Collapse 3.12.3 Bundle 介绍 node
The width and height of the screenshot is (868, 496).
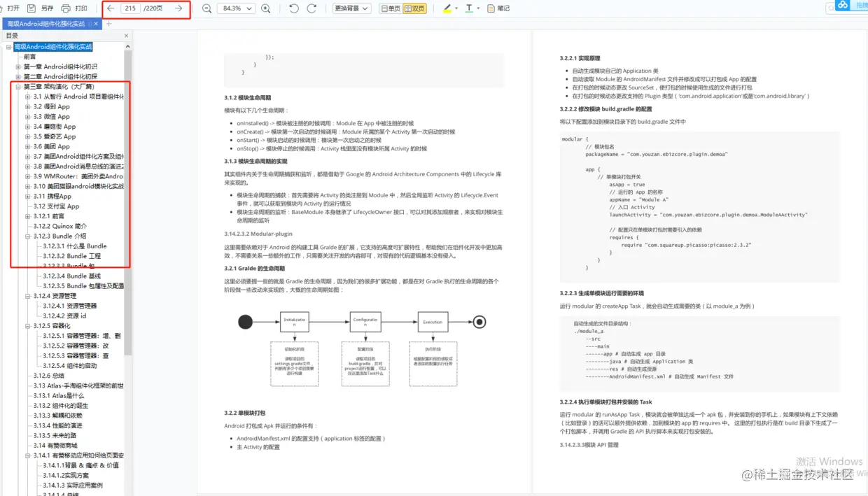pyautogui.click(x=28, y=236)
